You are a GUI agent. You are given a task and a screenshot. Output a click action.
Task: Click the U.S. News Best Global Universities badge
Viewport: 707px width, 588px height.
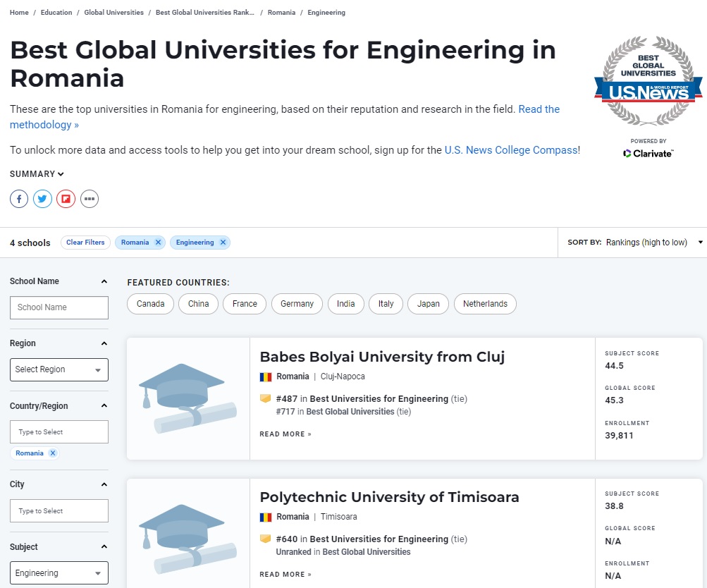coord(648,81)
